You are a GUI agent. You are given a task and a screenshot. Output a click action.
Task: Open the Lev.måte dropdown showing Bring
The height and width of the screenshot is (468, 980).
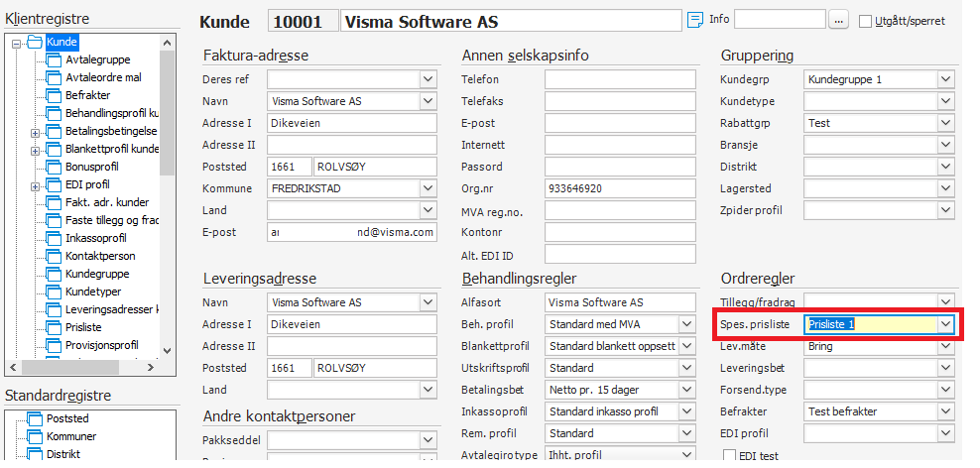point(945,346)
